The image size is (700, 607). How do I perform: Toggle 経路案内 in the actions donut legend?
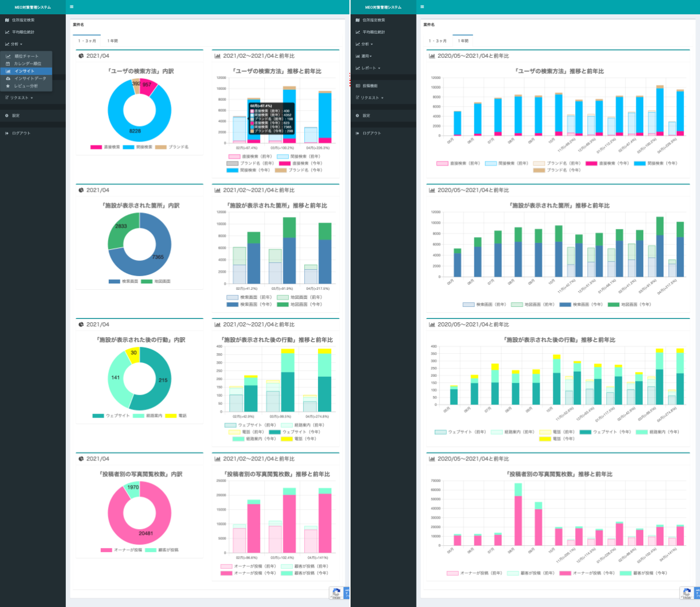147,416
